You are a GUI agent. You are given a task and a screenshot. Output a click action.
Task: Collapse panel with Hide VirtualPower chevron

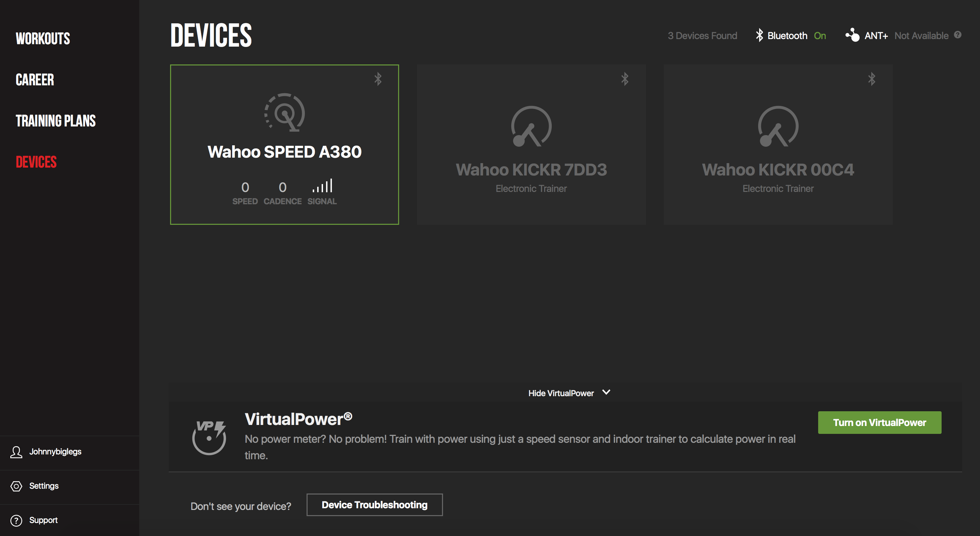606,392
